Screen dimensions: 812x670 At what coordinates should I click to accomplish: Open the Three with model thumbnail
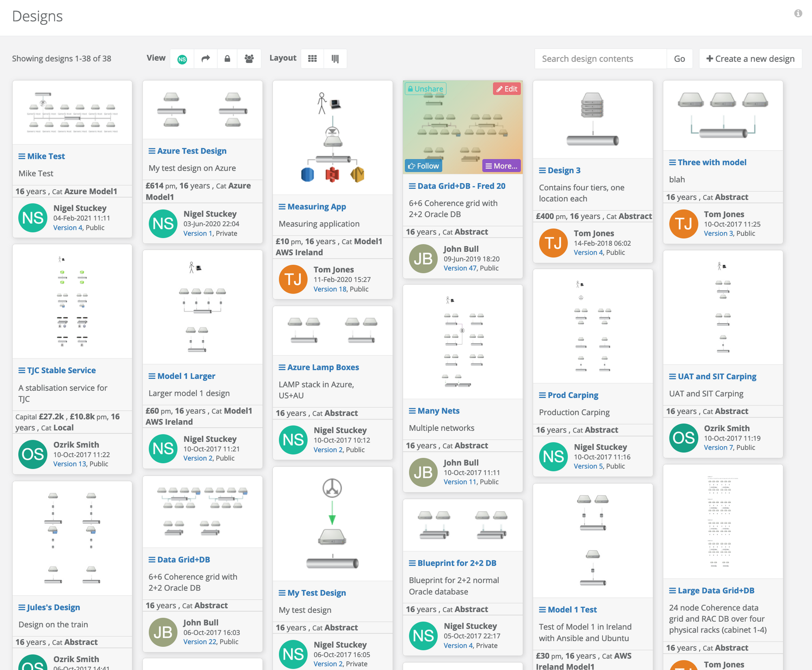pyautogui.click(x=723, y=115)
